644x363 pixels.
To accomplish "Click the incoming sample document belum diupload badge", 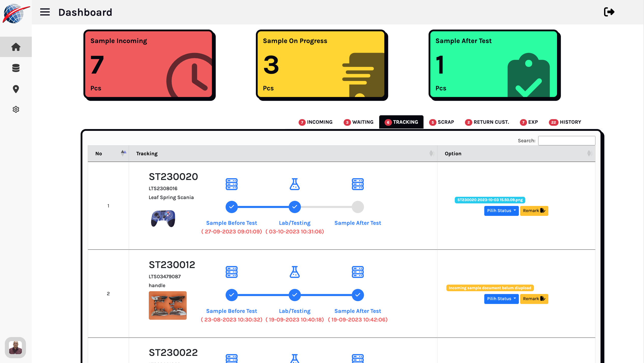I will point(490,288).
